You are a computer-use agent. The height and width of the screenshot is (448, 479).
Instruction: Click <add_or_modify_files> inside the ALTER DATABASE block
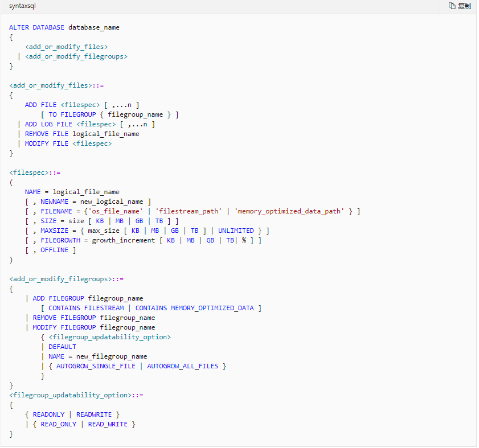[66, 47]
